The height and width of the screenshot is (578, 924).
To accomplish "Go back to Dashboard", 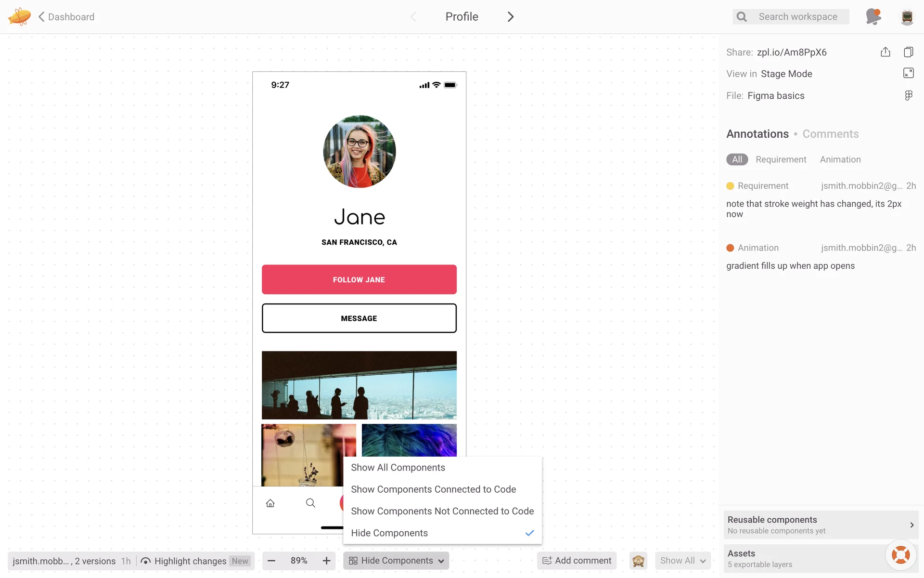I will (x=66, y=17).
